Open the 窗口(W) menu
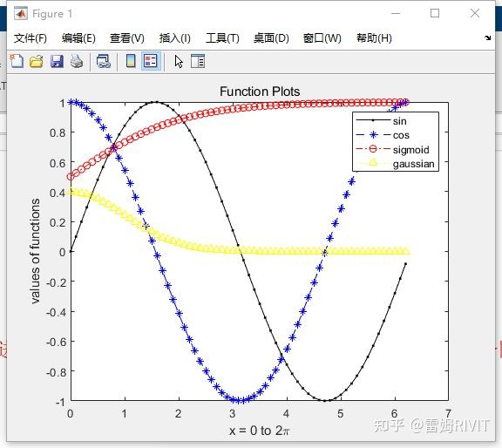Image resolution: width=502 pixels, height=448 pixels. click(x=322, y=38)
